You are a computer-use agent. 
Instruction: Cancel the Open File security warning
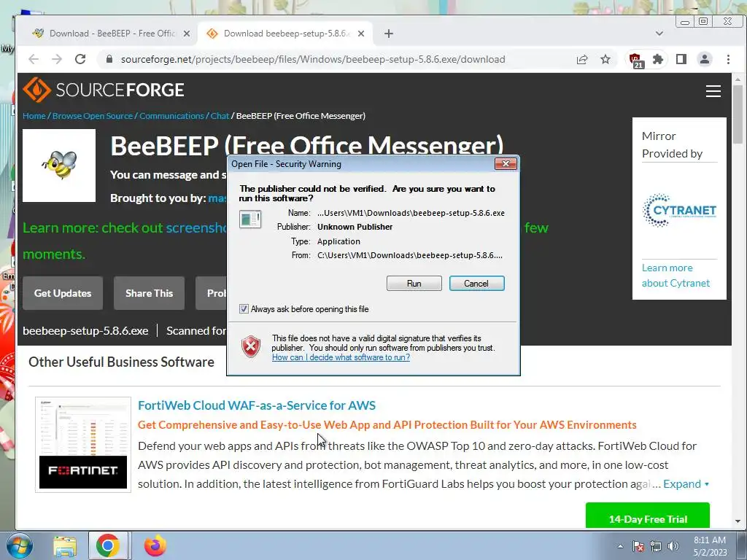(x=476, y=284)
